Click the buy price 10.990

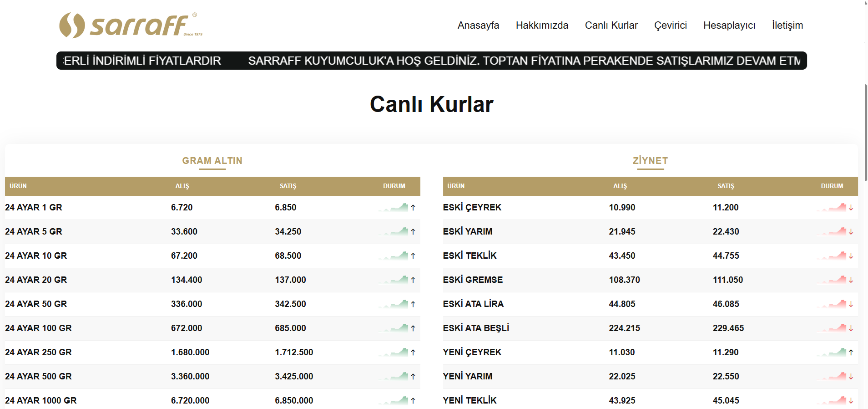622,207
